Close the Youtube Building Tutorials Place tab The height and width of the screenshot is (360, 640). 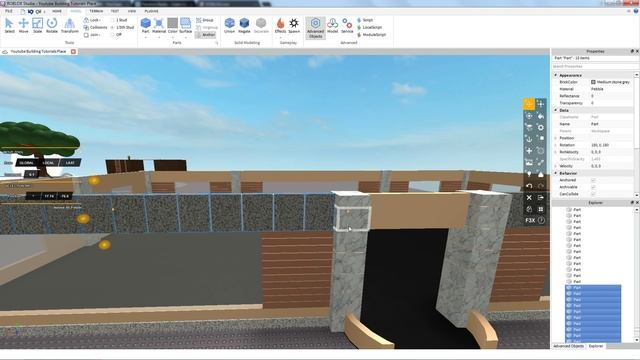pos(73,51)
